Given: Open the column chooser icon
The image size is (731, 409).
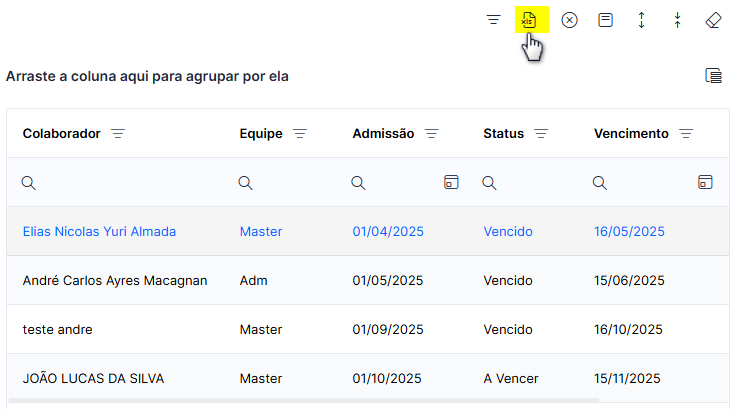Looking at the screenshot, I should click(713, 76).
